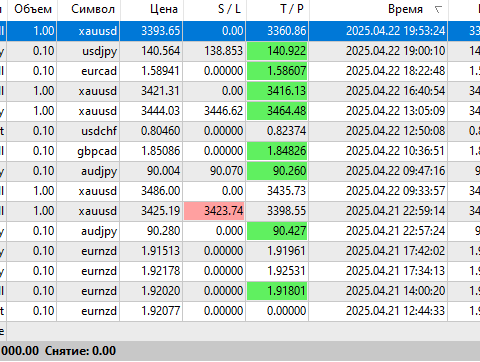Click price 3444.03
Screen dimensions: 480x362
point(160,111)
